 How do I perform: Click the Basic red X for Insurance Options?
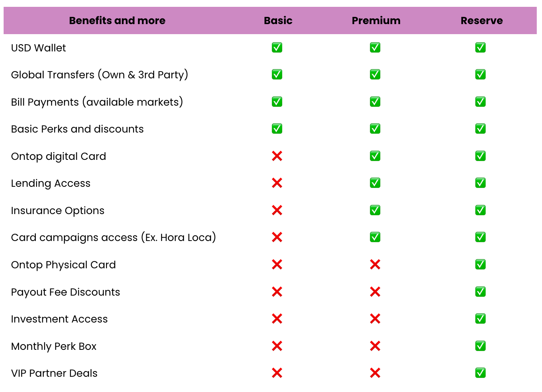(x=277, y=210)
